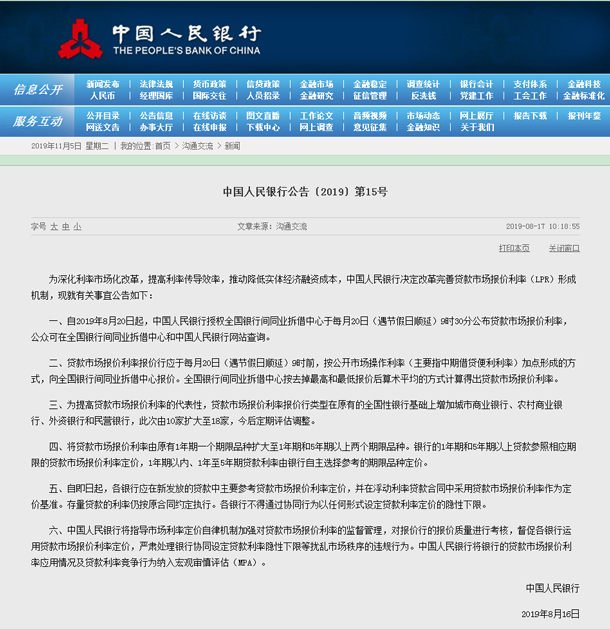Select 反洗钱 in navigation bar
Screen dimensions: 610x629
[x=423, y=96]
